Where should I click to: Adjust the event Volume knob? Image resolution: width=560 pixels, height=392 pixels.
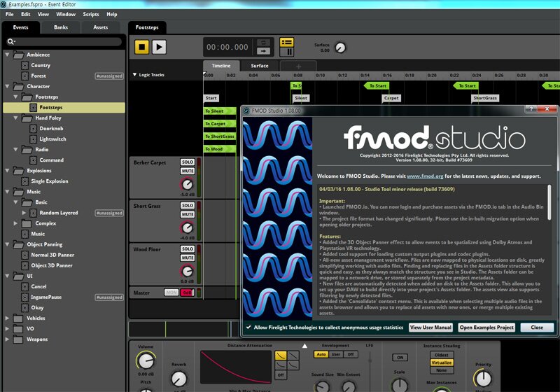[x=146, y=361]
